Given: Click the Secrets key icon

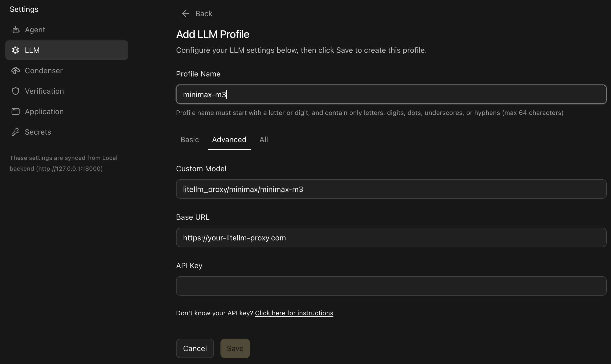Looking at the screenshot, I should pos(16,132).
